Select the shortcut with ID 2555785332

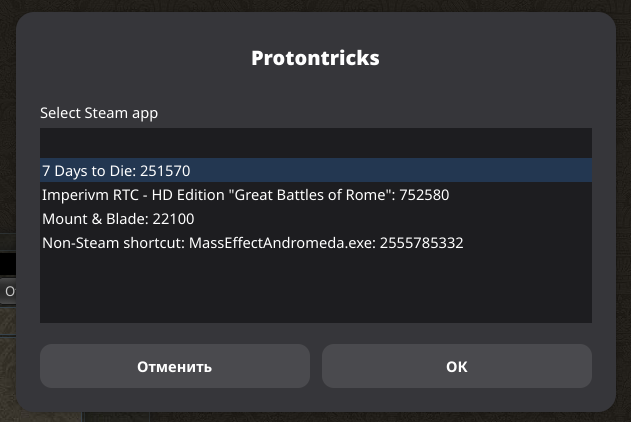tap(252, 242)
